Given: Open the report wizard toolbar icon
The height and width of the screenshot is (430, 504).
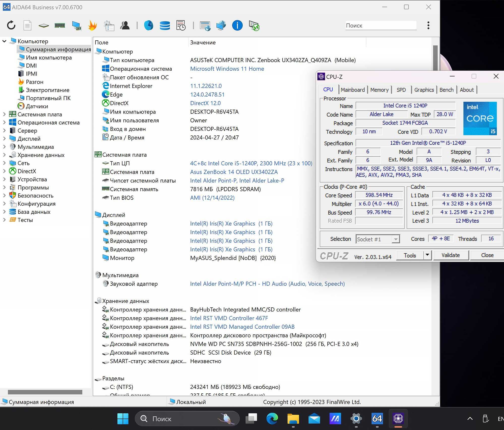Looking at the screenshot, I should (109, 25).
